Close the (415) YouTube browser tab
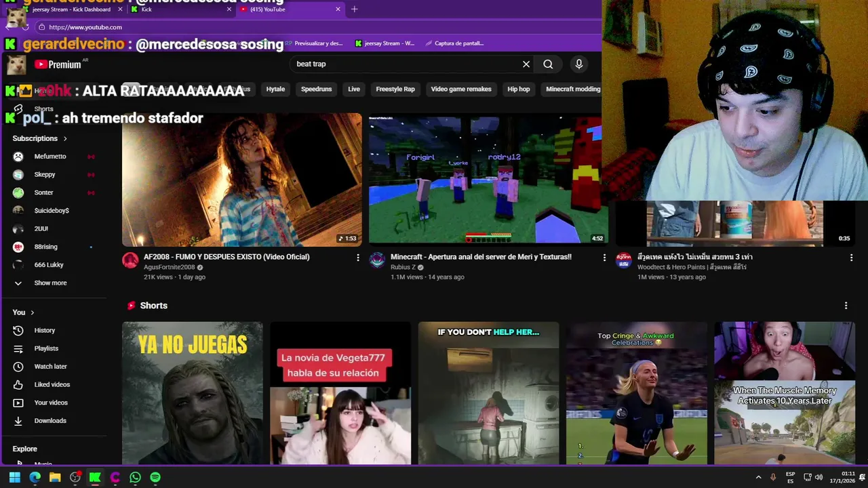Screen dimensions: 868x488 (338, 9)
